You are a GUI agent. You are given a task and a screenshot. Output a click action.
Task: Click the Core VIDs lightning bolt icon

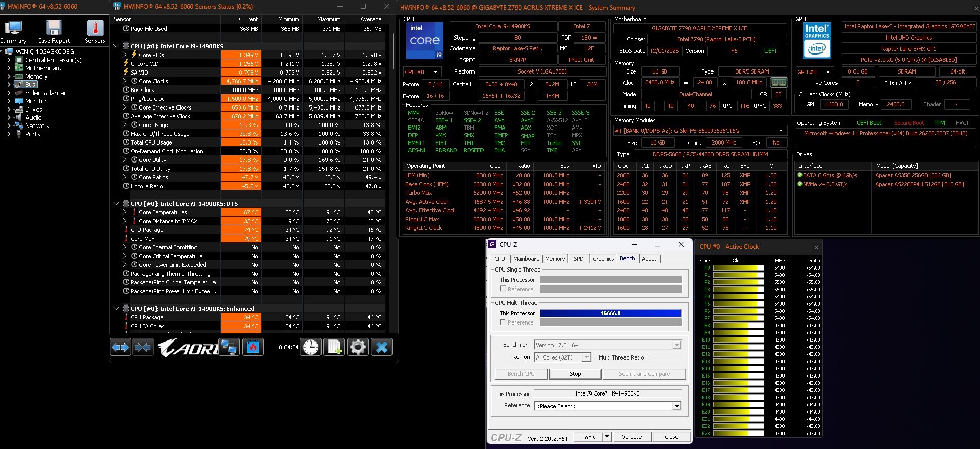click(134, 55)
